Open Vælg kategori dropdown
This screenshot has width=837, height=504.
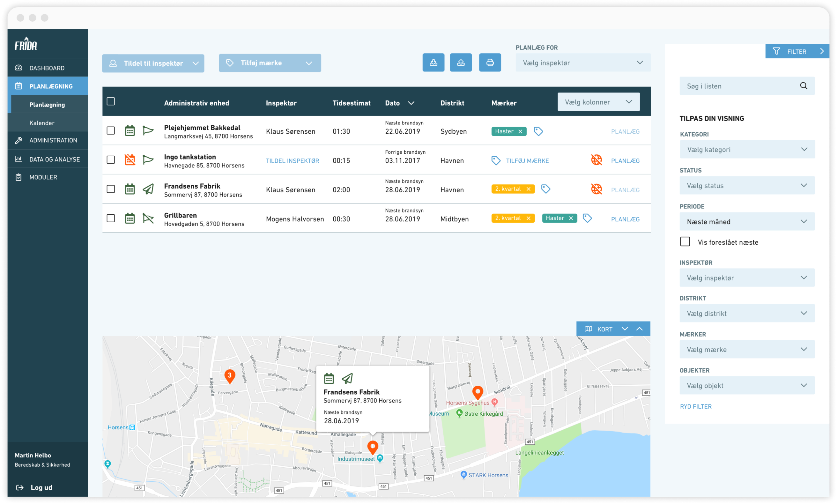(747, 149)
